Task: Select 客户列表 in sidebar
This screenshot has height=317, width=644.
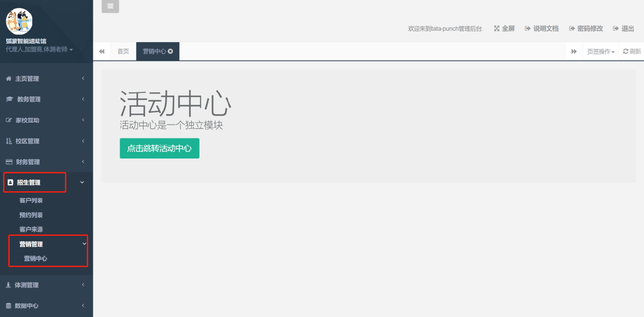Action: [31, 201]
